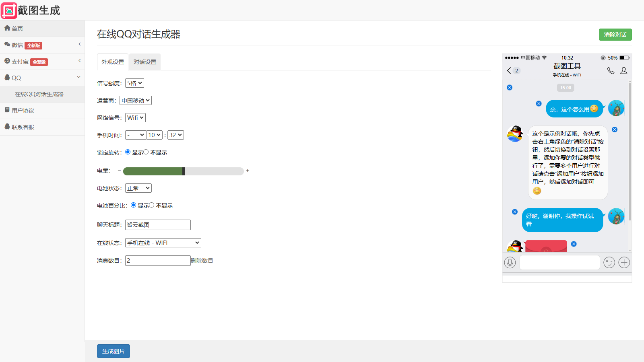Select 显示 for battery percentage
The image size is (644, 362).
click(134, 205)
